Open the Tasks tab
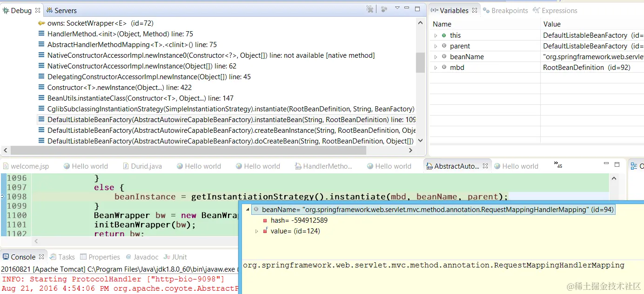Screen dimensions: 644x294 pos(62,257)
